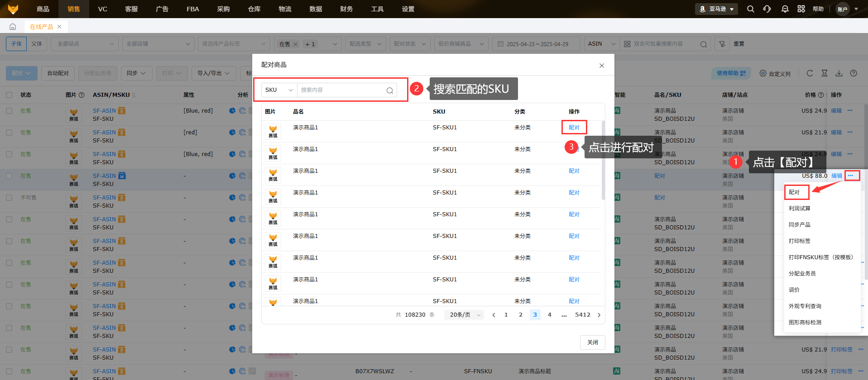Sort by the ASIN/MSKU column sort icon
Viewport: 868px width, 380px height.
click(134, 95)
